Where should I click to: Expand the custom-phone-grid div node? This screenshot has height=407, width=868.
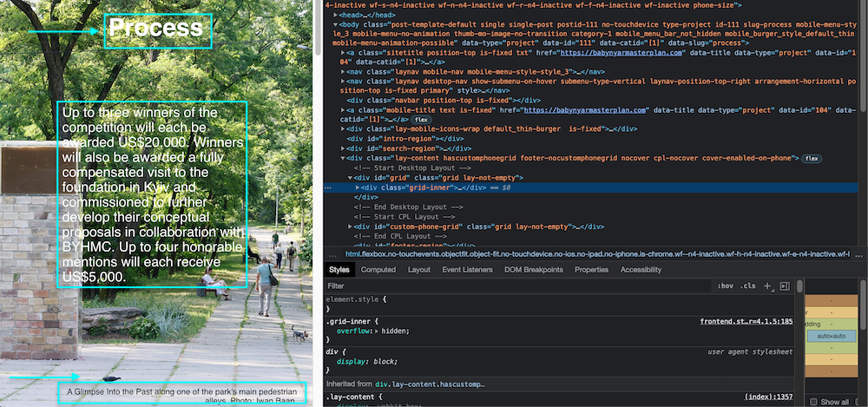[350, 226]
